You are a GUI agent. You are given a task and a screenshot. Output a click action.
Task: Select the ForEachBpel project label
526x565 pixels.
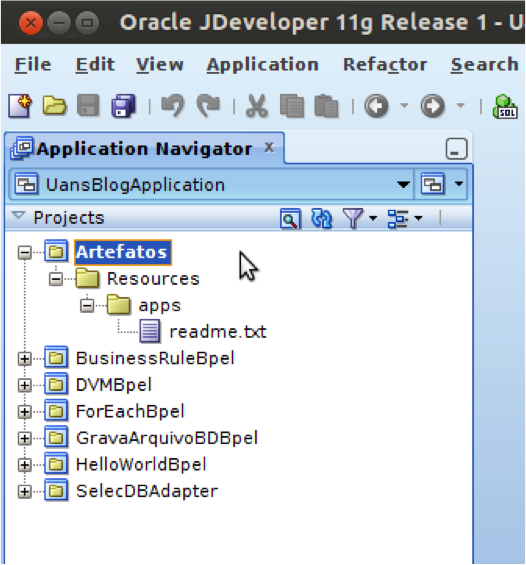130,411
